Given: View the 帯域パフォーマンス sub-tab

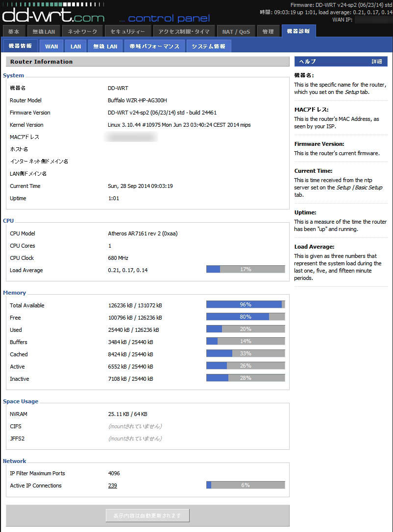Looking at the screenshot, I should 154,46.
